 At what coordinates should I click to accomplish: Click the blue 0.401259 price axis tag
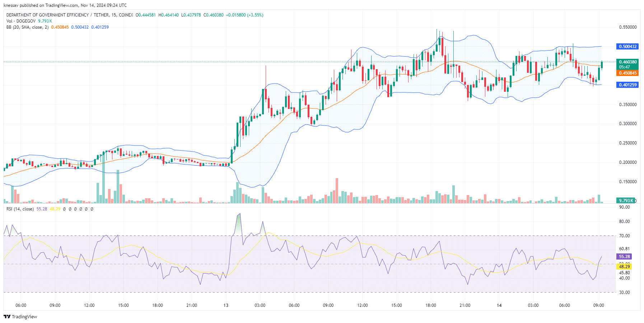[627, 85]
